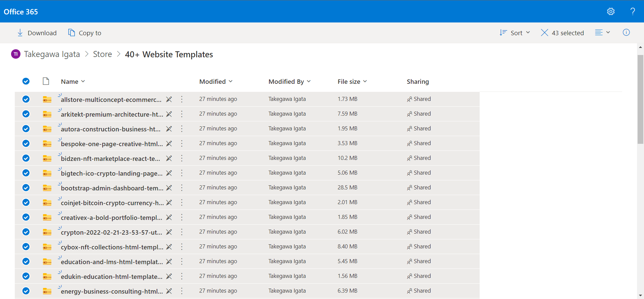Click the Sharing column header
The image size is (644, 299).
(x=418, y=81)
